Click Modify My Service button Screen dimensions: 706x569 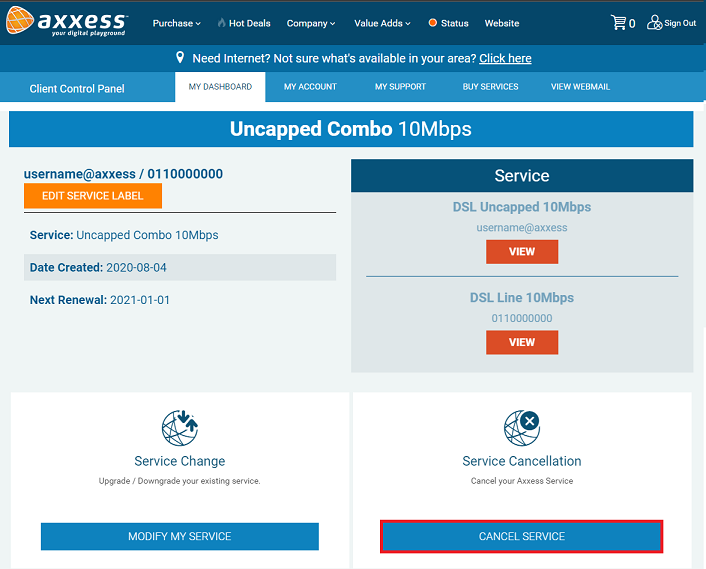tap(180, 537)
